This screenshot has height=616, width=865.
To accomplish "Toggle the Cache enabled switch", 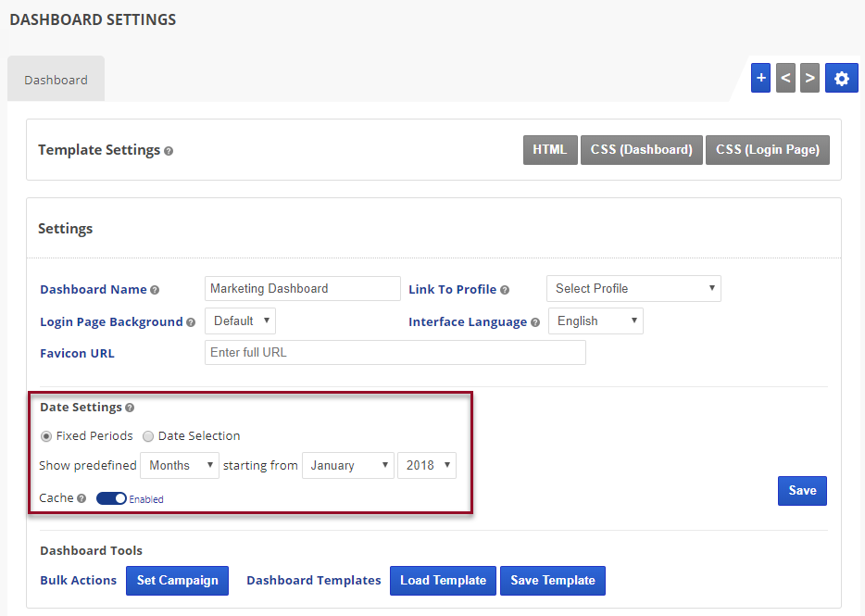I will pyautogui.click(x=111, y=498).
